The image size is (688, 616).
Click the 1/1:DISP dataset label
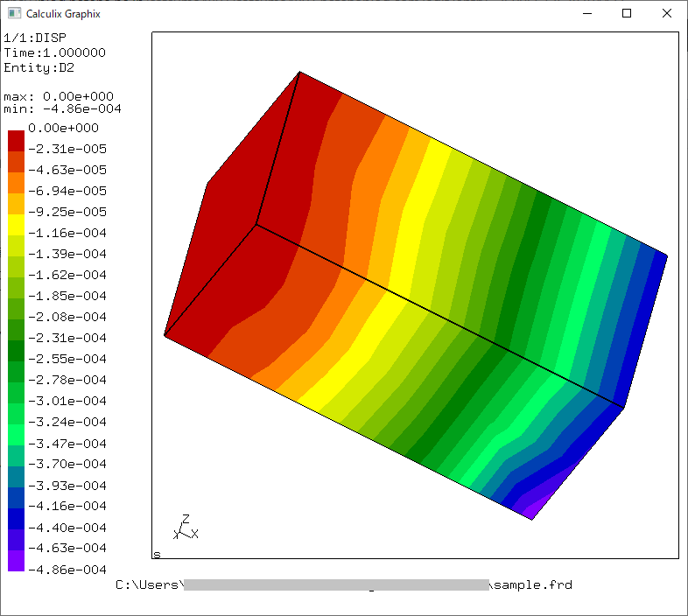tap(35, 38)
